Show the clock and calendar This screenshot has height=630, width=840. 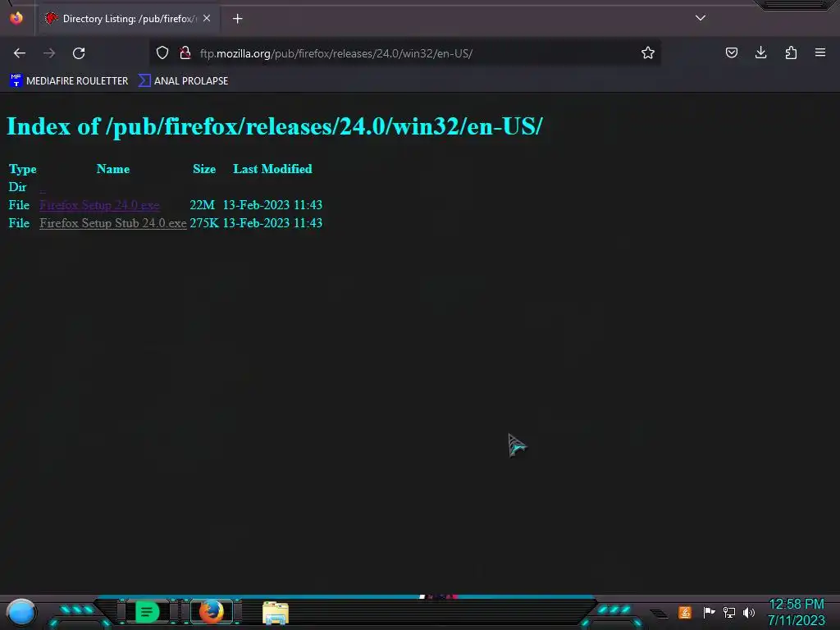point(796,612)
